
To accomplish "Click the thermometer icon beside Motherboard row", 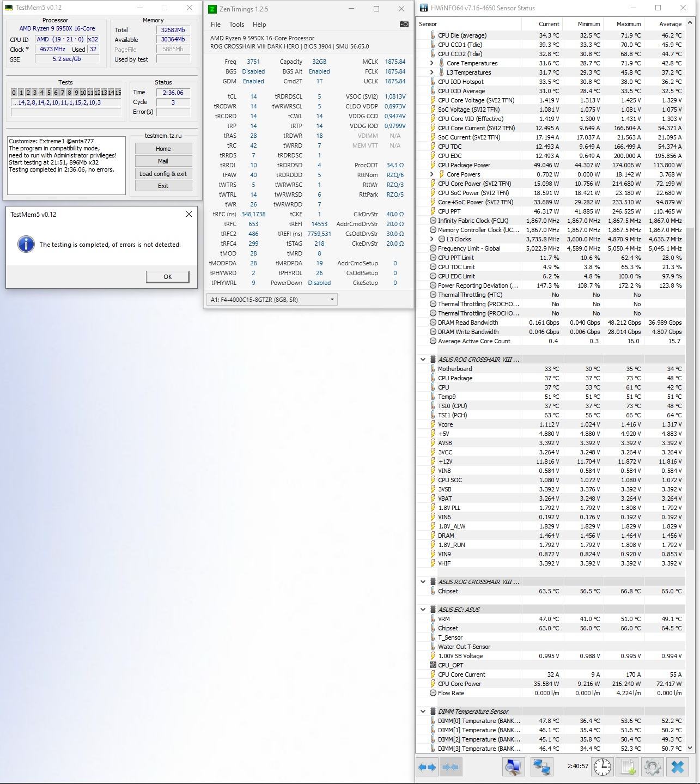I will 433,369.
